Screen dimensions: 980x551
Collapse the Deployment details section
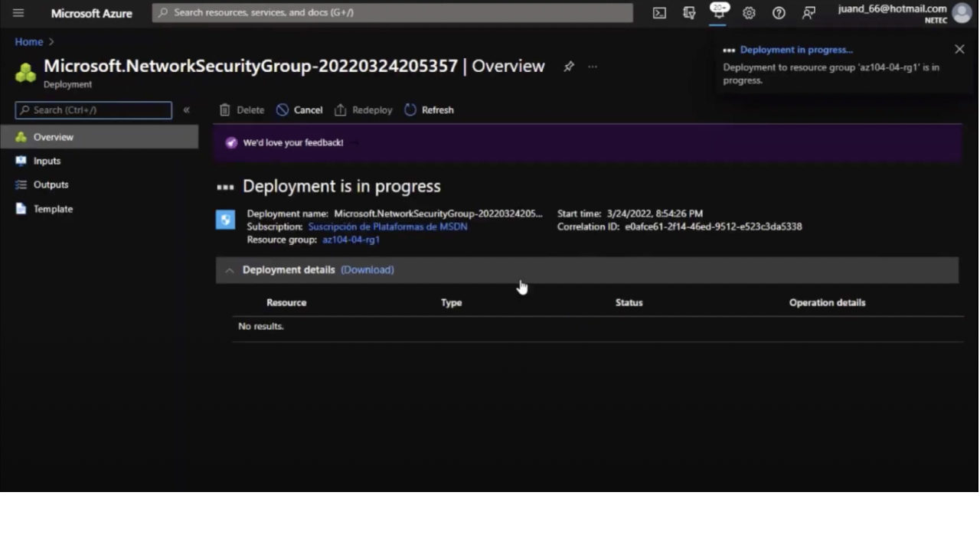(x=230, y=270)
